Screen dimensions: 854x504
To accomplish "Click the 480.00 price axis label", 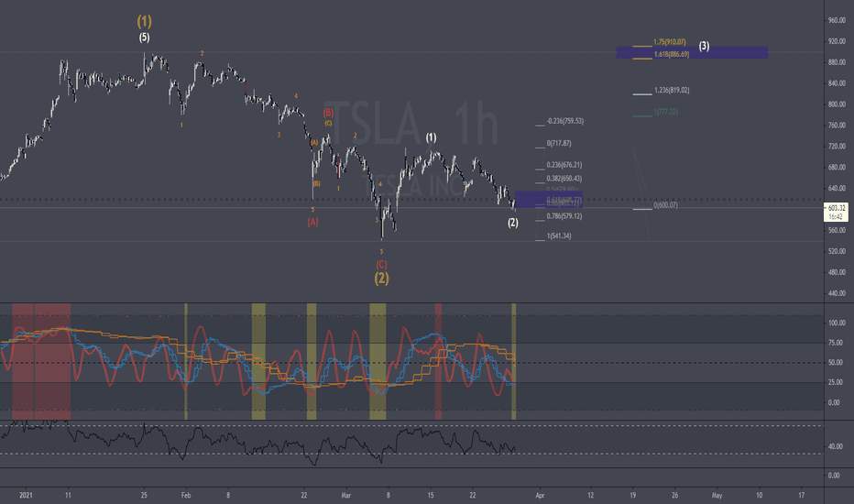I will tap(837, 272).
